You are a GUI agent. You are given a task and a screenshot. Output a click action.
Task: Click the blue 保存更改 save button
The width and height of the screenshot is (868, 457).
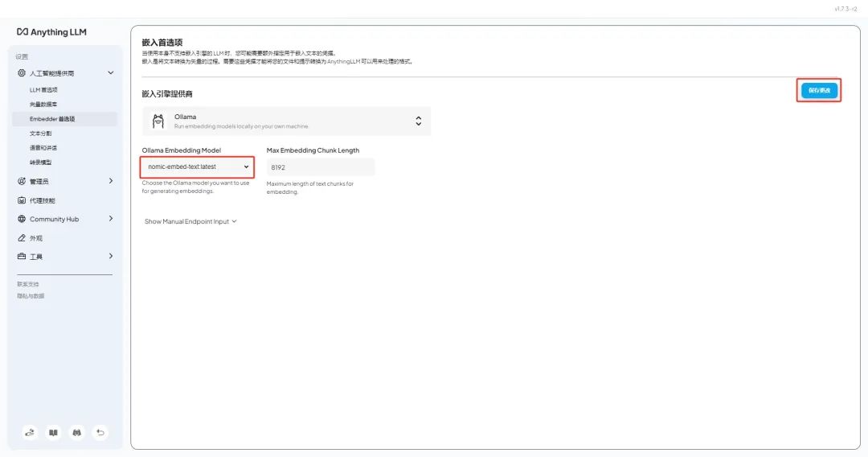(819, 90)
